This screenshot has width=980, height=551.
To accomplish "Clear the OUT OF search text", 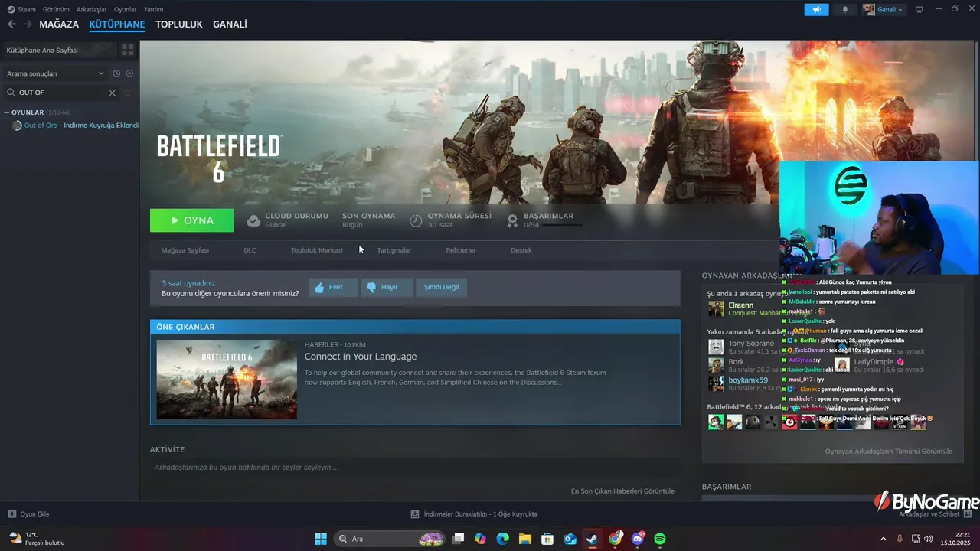I will click(x=112, y=93).
